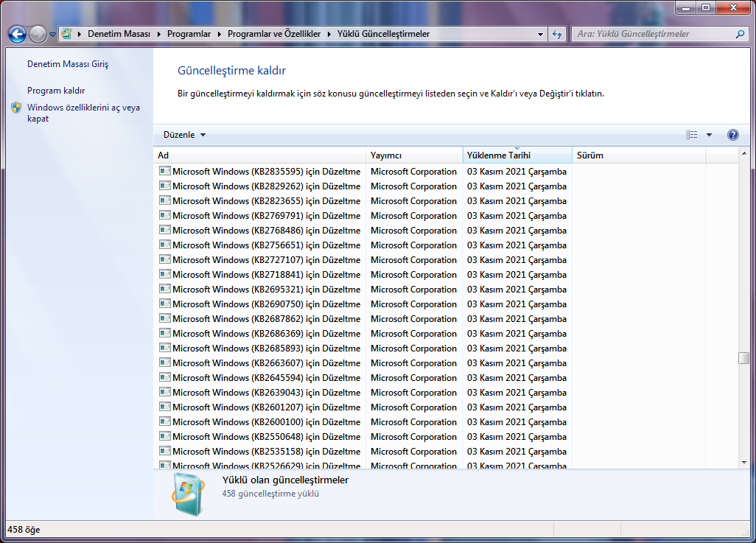Click Microsoft Windows (KB2600100) için Düzeltme

266,422
